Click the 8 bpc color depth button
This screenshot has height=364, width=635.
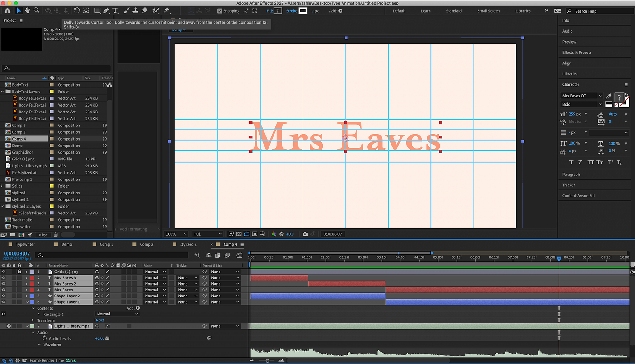click(43, 235)
